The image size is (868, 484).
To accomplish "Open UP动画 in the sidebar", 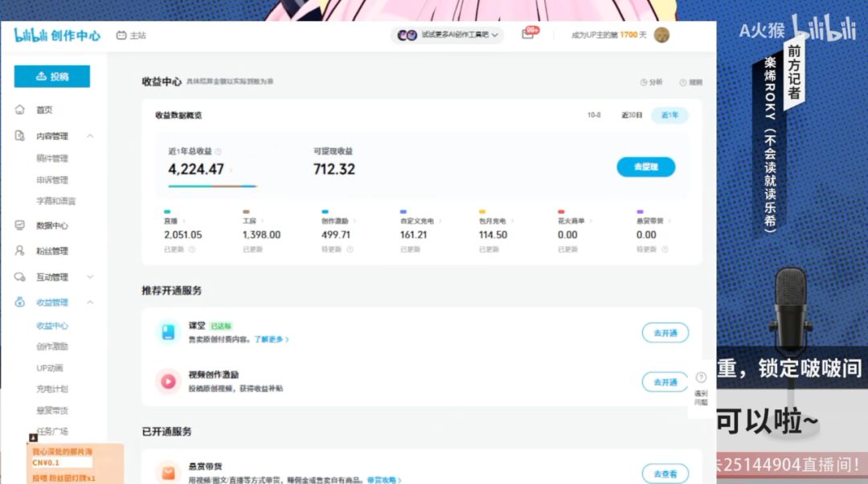I will (50, 368).
